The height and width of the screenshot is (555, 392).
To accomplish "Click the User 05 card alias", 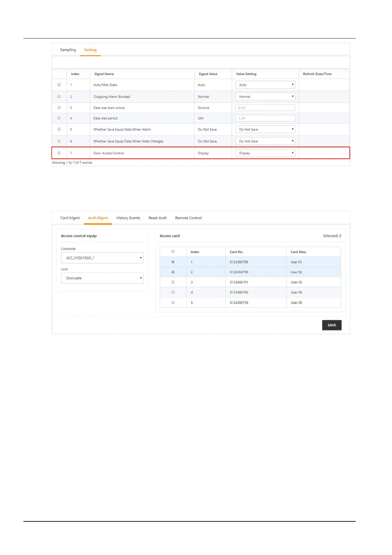I will (296, 302).
